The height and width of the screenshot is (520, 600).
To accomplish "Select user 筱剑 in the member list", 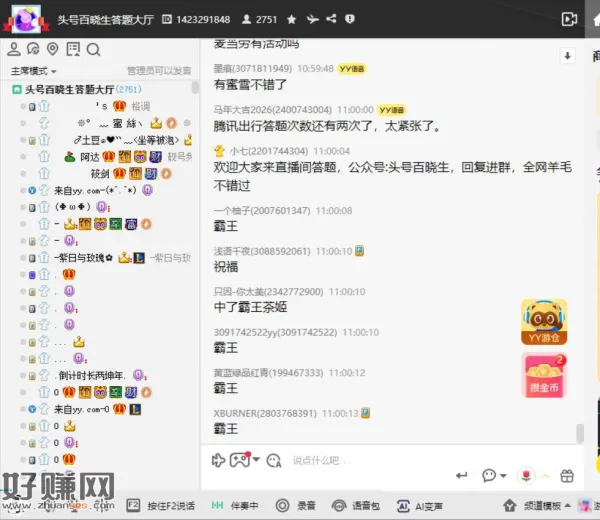I will (x=100, y=174).
